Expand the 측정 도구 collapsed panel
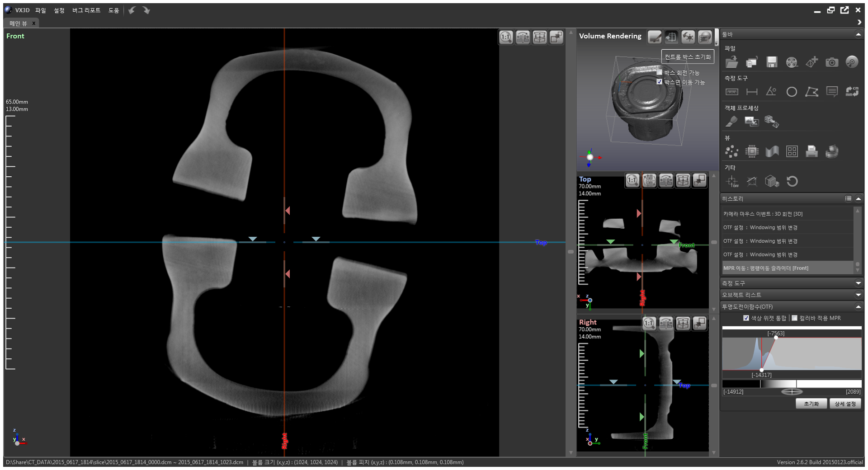868x470 pixels. click(858, 283)
